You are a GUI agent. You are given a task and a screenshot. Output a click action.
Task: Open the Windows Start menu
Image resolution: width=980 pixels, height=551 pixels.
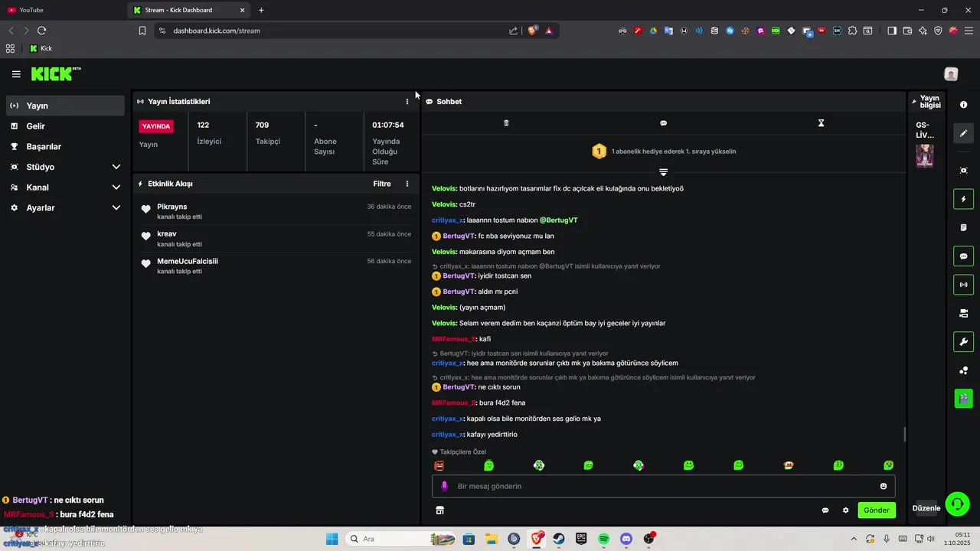pyautogui.click(x=332, y=539)
